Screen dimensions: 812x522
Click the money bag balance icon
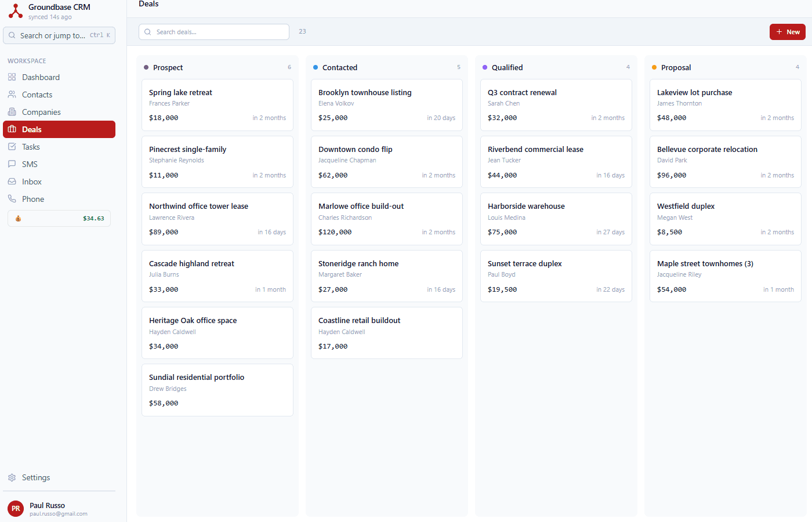pyautogui.click(x=18, y=219)
